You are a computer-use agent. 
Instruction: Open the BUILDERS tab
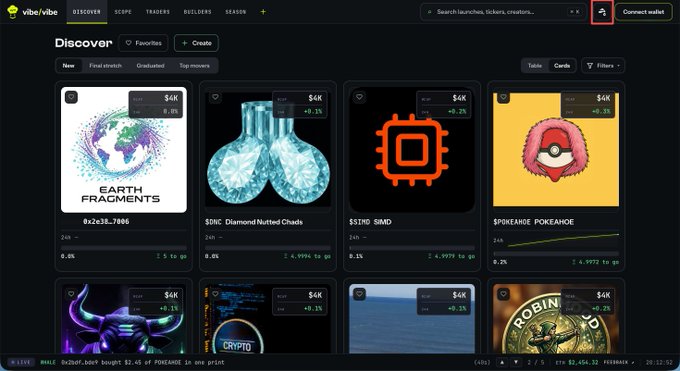point(197,12)
